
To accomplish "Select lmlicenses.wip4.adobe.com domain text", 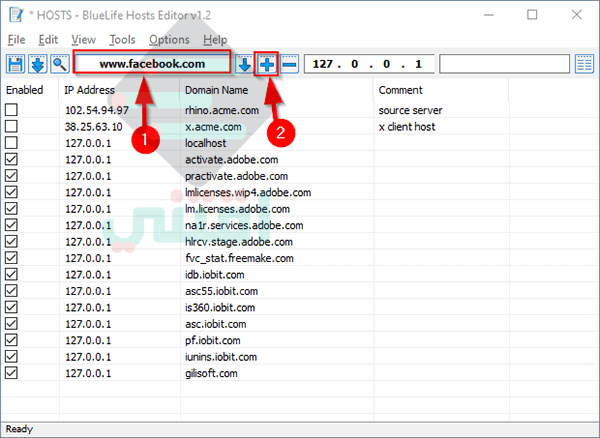I will (248, 193).
